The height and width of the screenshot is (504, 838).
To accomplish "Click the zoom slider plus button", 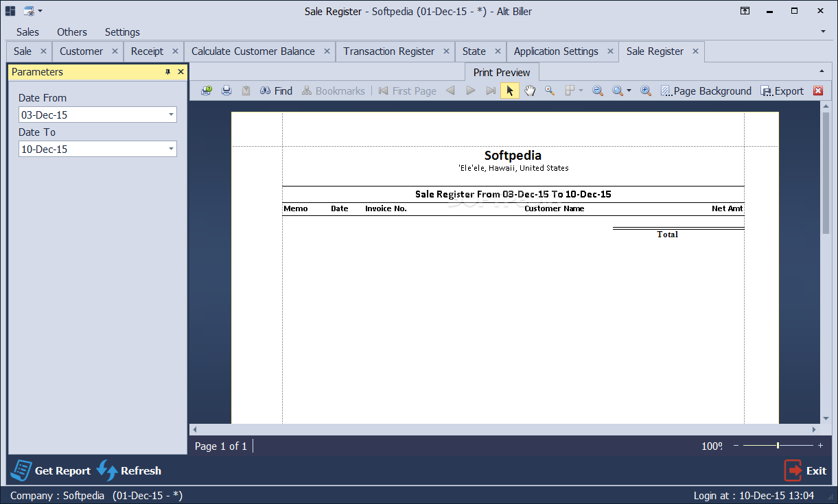I will tap(820, 446).
